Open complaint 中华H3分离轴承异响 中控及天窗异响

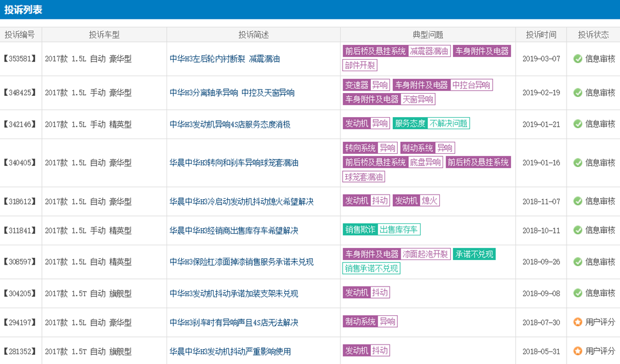(x=232, y=92)
